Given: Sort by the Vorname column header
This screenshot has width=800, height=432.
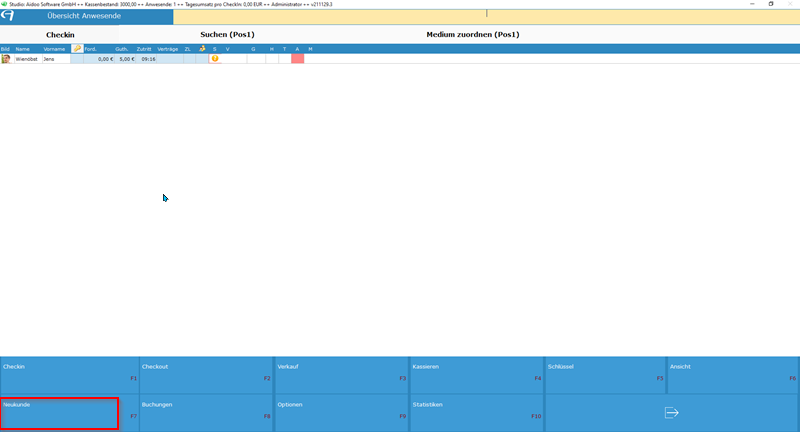Looking at the screenshot, I should click(x=56, y=49).
